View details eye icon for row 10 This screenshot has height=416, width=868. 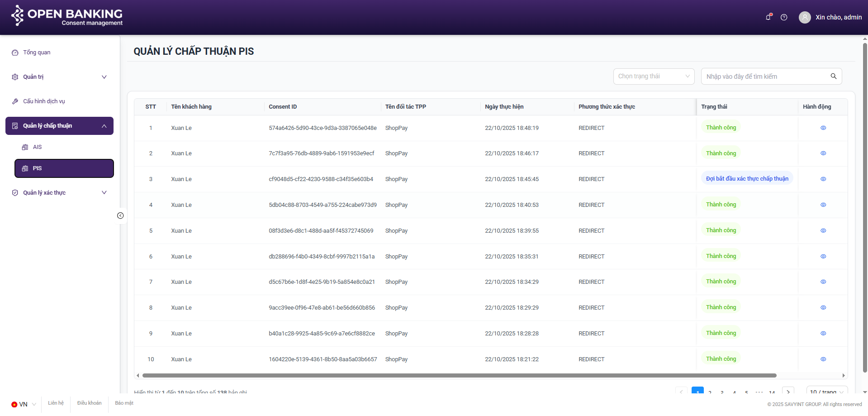tap(823, 359)
